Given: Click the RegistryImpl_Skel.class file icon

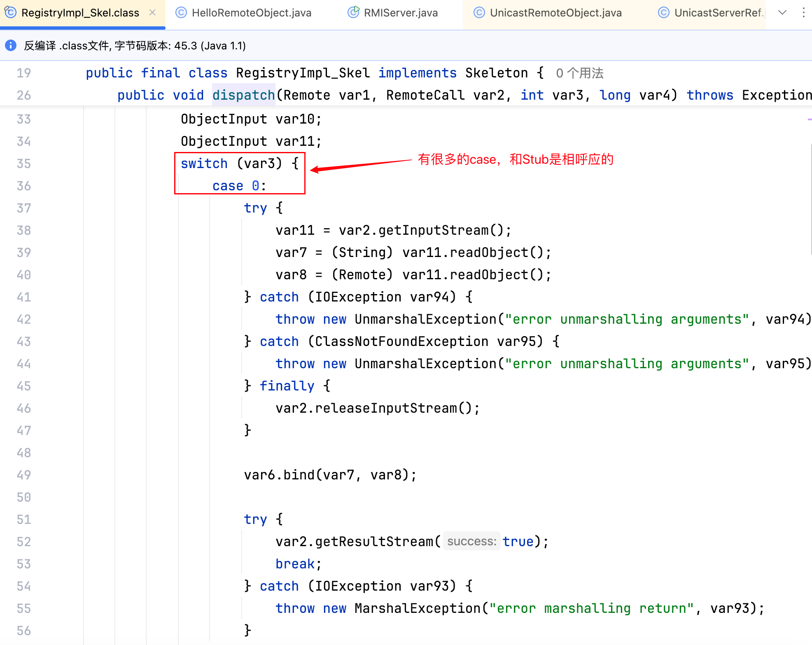Looking at the screenshot, I should [x=10, y=12].
